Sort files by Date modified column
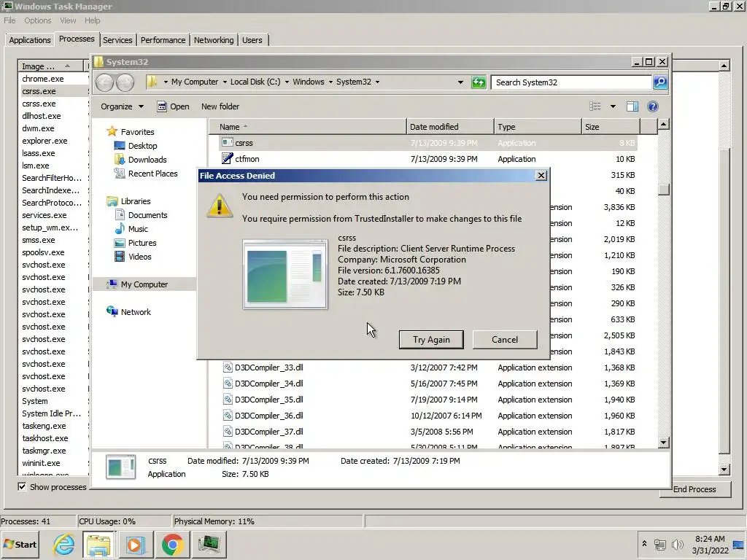 (450, 127)
